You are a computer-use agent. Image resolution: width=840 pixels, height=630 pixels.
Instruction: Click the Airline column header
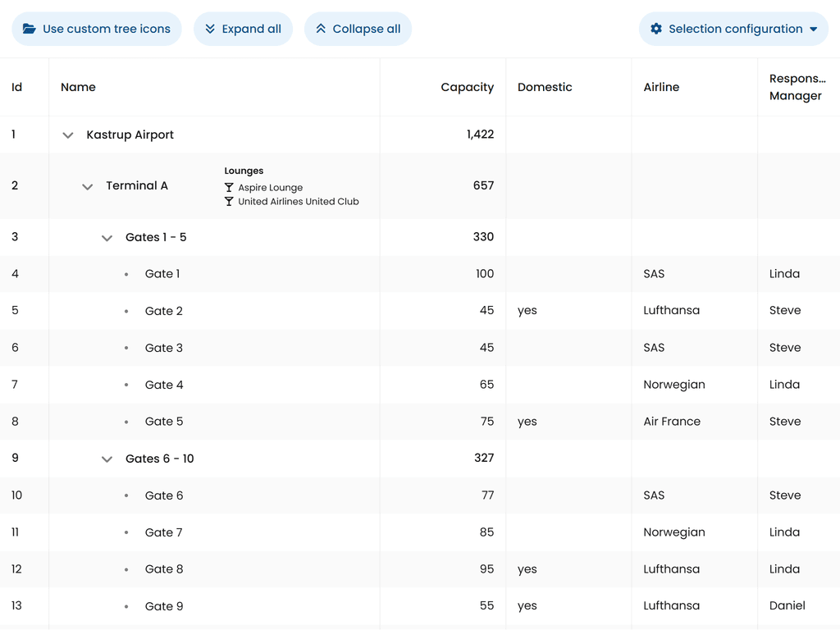point(661,87)
